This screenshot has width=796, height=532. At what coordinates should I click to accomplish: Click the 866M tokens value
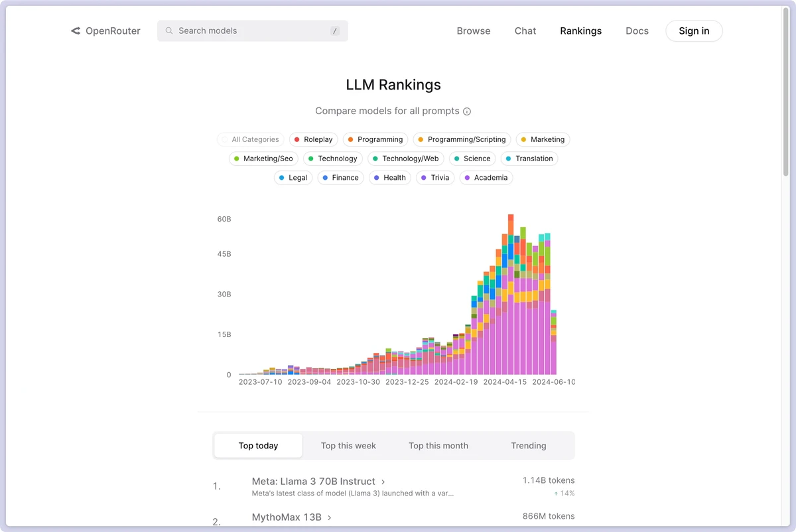(x=549, y=516)
